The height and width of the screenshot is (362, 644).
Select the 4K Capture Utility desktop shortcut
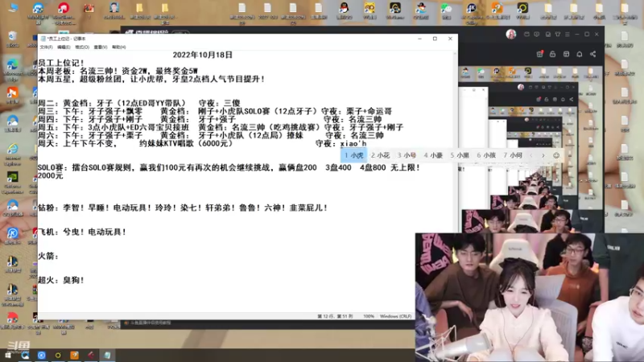[x=472, y=12]
